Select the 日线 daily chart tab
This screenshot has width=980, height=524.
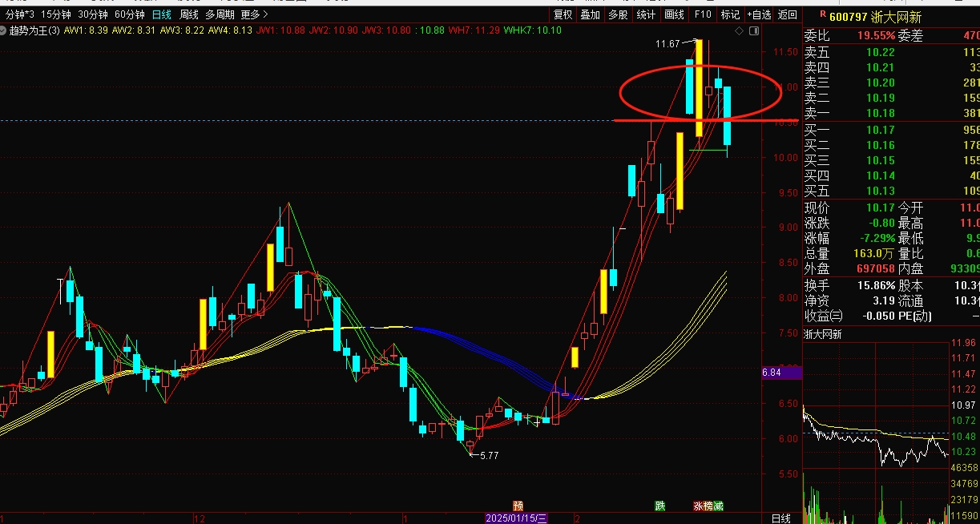tap(162, 14)
